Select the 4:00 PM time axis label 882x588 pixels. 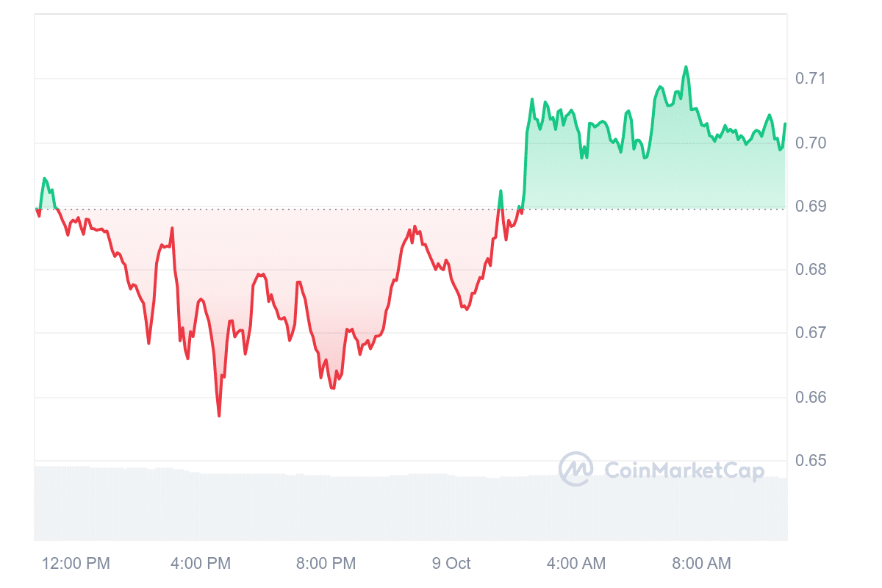tap(201, 564)
